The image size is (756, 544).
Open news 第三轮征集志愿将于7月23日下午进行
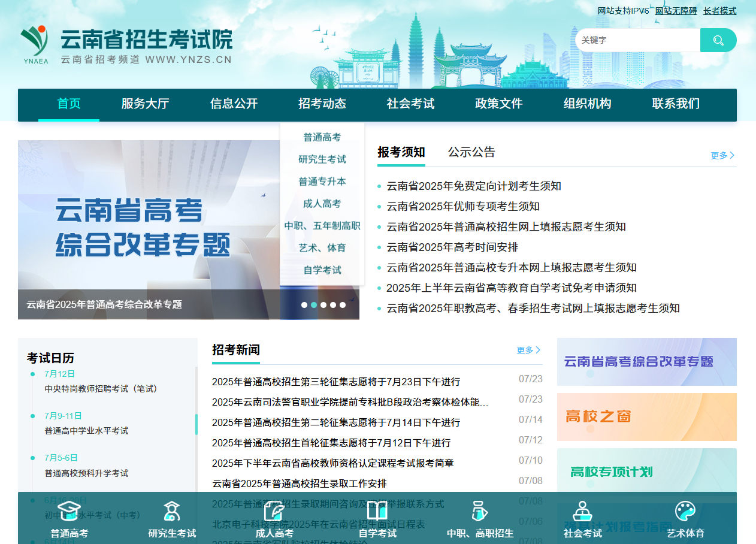[336, 382]
